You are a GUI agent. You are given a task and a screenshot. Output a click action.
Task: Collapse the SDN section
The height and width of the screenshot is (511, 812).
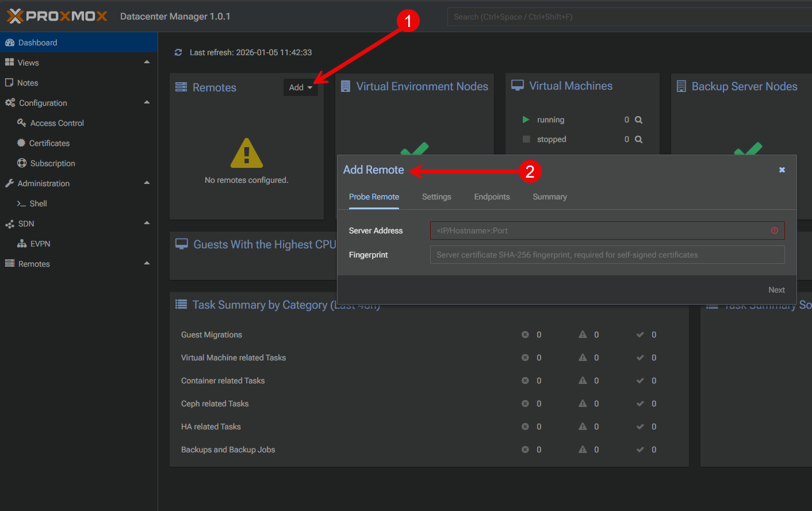point(147,223)
